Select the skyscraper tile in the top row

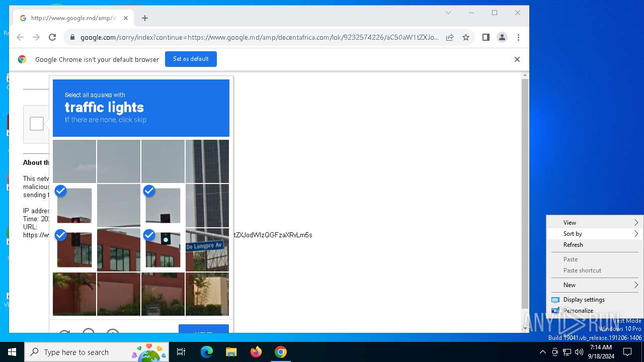(207, 161)
